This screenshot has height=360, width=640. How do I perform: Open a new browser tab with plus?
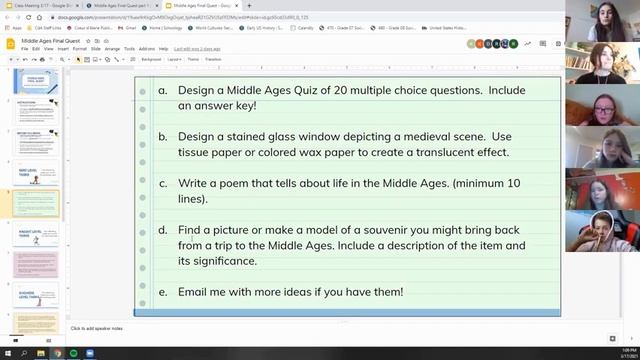point(249,6)
